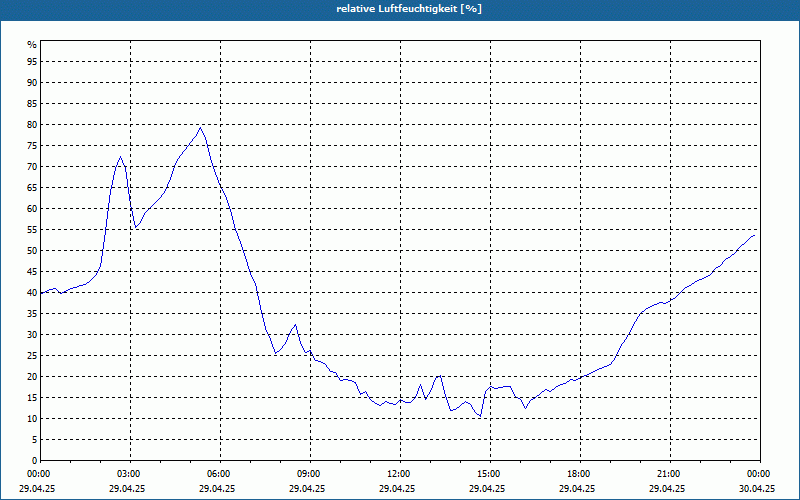Image resolution: width=800 pixels, height=500 pixels.
Task: Click the y-axis label 85
Action: (x=32, y=104)
